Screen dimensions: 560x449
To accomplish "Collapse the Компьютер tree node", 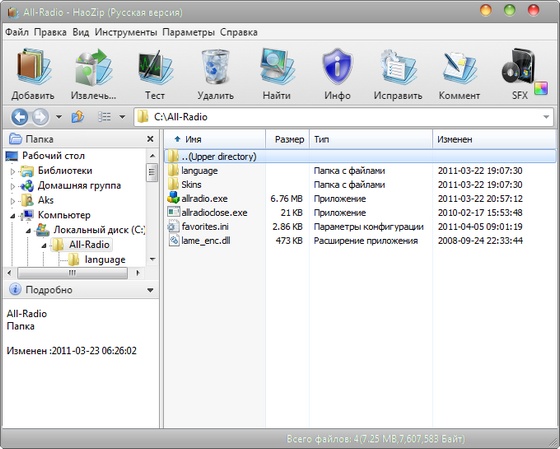I will tap(12, 215).
